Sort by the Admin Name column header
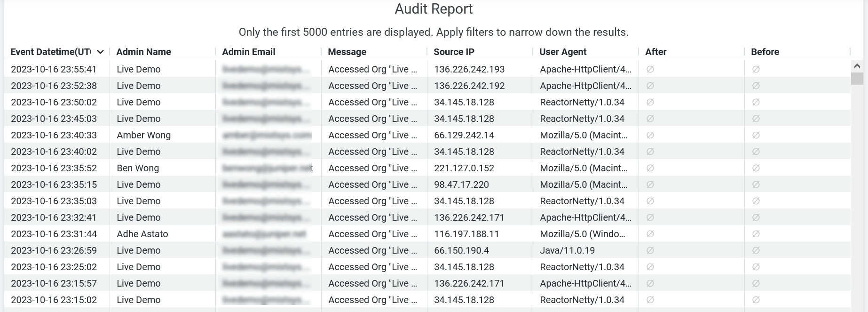 143,52
